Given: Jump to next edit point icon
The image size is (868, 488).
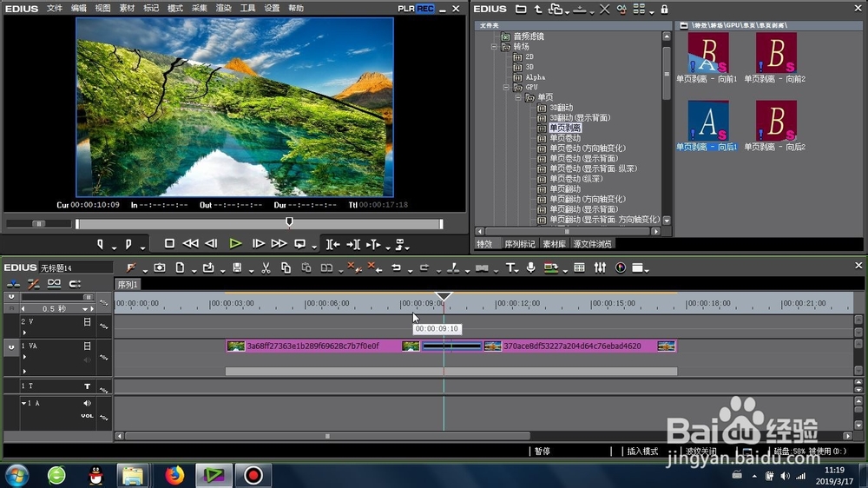Looking at the screenshot, I should click(352, 244).
